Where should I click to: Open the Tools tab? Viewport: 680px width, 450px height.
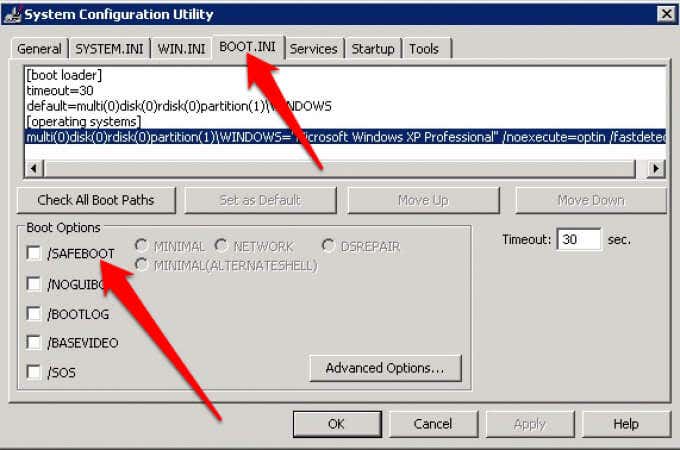pyautogui.click(x=425, y=49)
